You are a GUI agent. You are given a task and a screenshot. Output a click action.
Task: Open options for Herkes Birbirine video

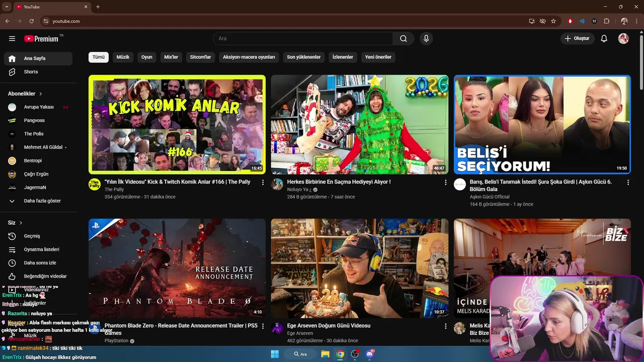click(x=445, y=183)
